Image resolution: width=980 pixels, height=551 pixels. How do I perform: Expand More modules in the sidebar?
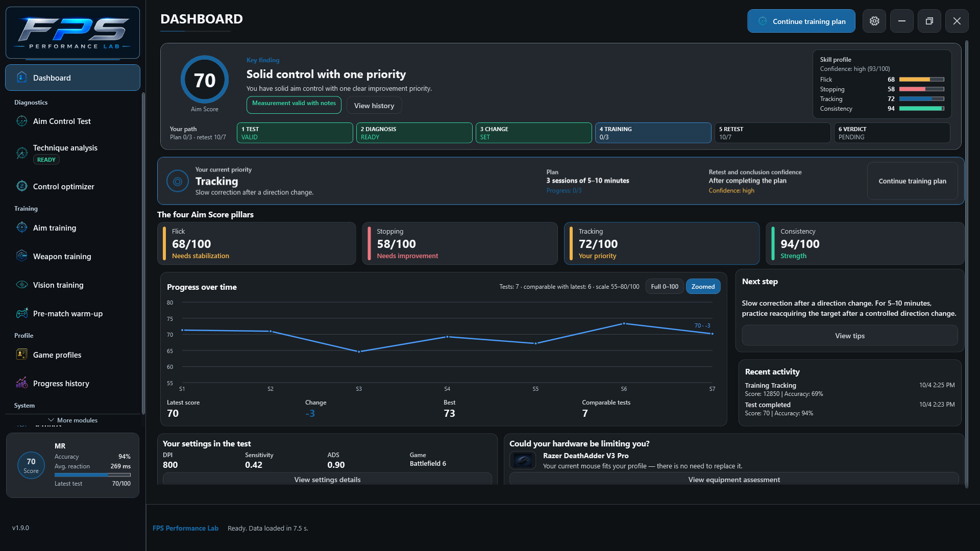[x=72, y=420]
